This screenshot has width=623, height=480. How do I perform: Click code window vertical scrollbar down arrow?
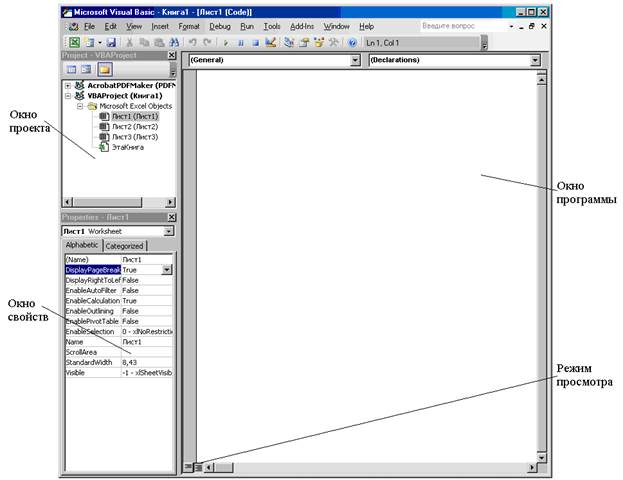541,457
